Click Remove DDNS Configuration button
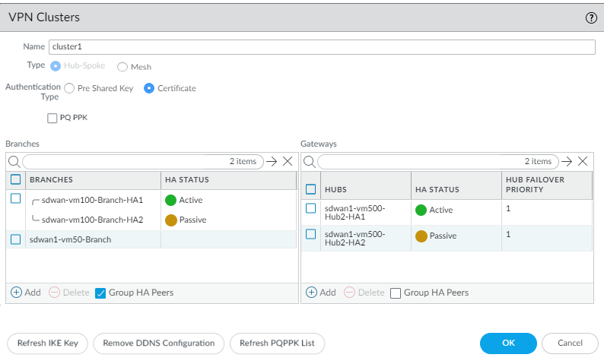 click(158, 343)
